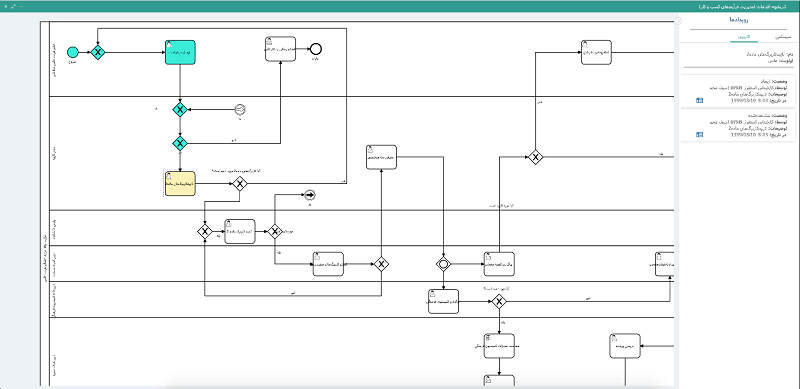Collapse the رویدادها side panel with the circle handle
Image resolution: width=800 pixels, height=389 pixels.
pyautogui.click(x=678, y=21)
